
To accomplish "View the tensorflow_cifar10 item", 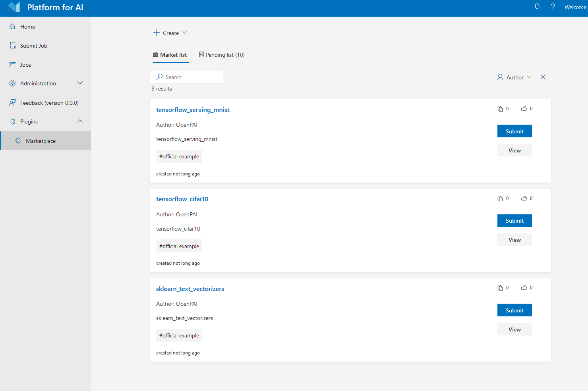I will [x=514, y=240].
